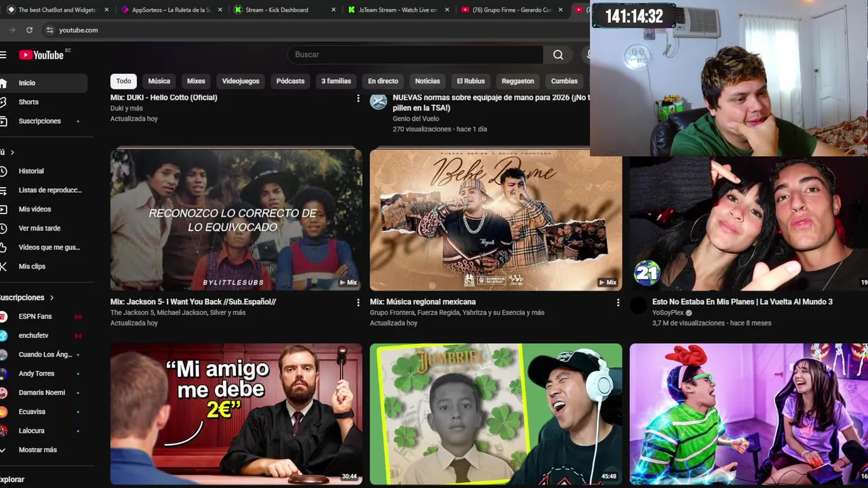Select the El Rubius filter chip
This screenshot has width=868, height=488.
[x=471, y=81]
